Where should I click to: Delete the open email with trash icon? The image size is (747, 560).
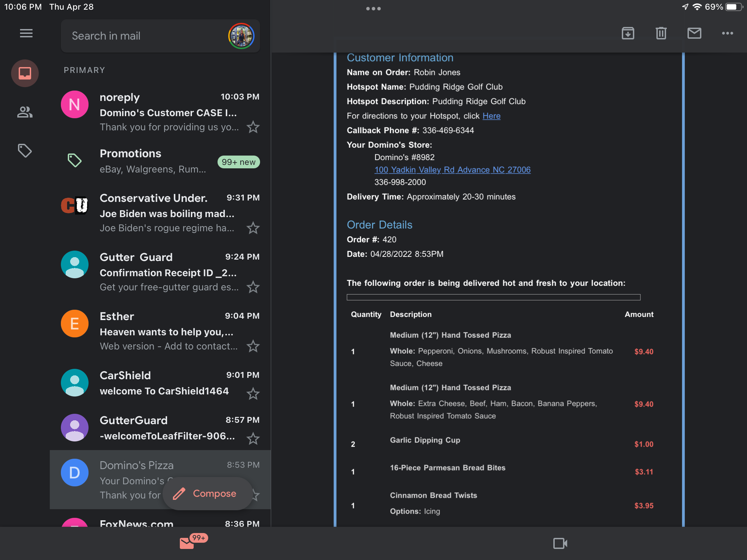click(x=661, y=34)
